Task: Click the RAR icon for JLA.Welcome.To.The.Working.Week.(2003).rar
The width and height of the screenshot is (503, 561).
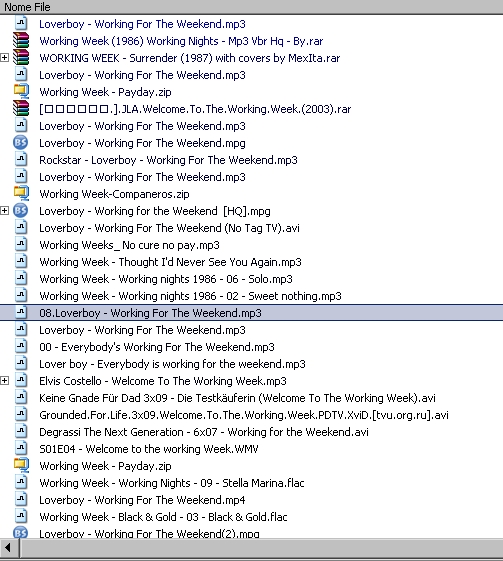Action: tap(21, 109)
